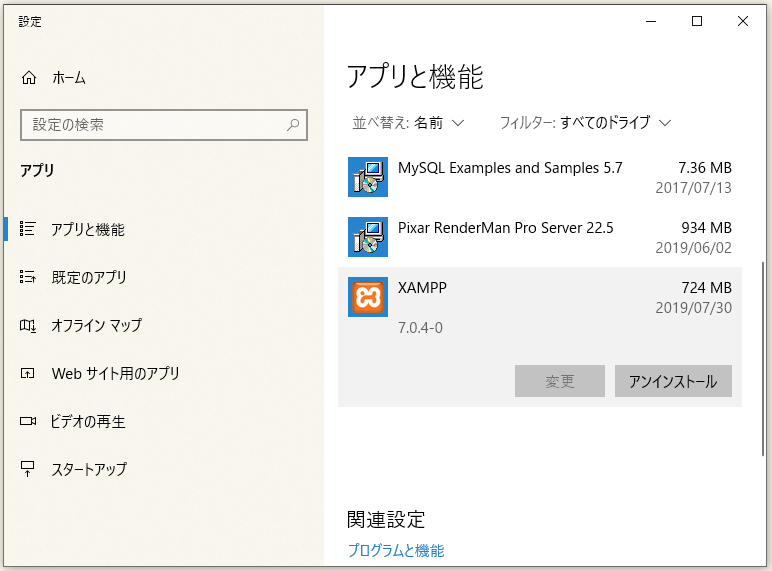Image resolution: width=772 pixels, height=571 pixels.
Task: Maximize the 設定 window
Action: pyautogui.click(x=697, y=21)
